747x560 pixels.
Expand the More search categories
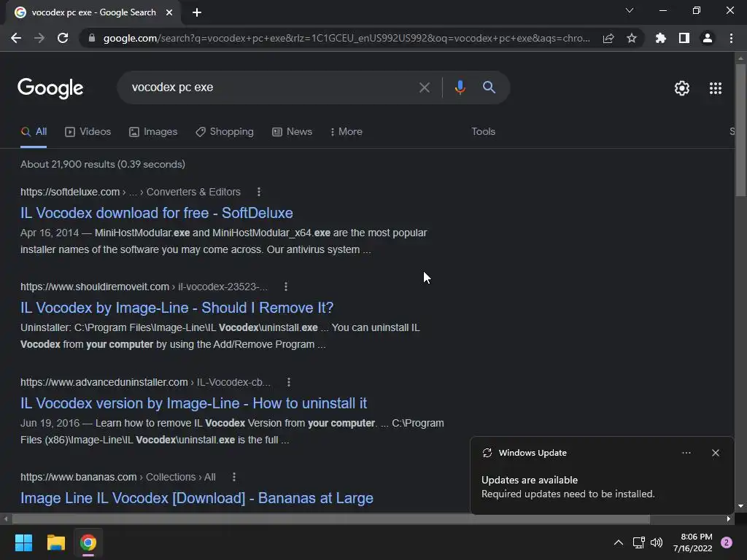347,132
